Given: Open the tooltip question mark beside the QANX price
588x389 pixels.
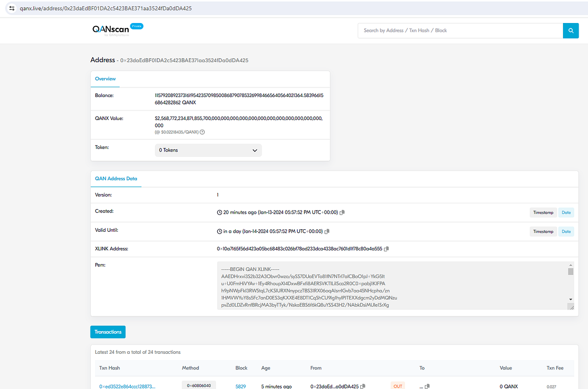Looking at the screenshot, I should (x=201, y=132).
